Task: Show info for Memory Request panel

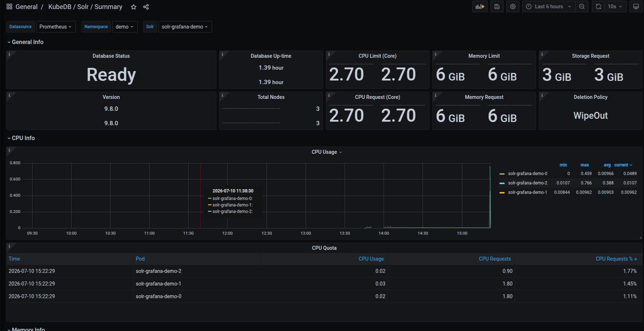Action: [436, 95]
